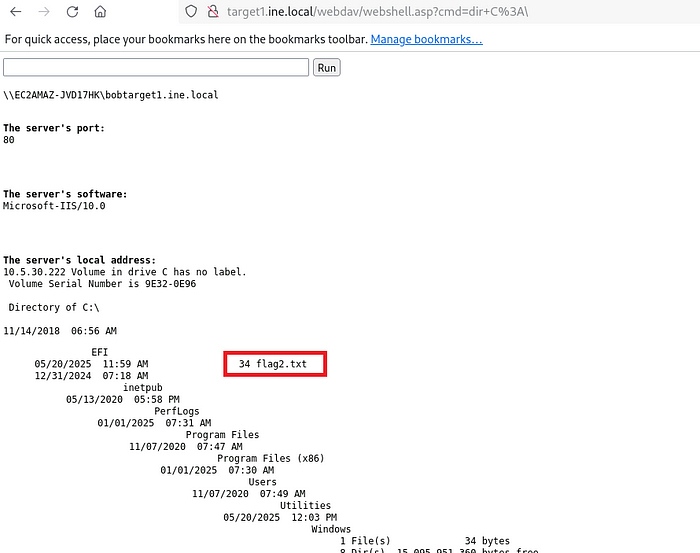
Task: Go back using the browser back arrow
Action: (x=16, y=12)
